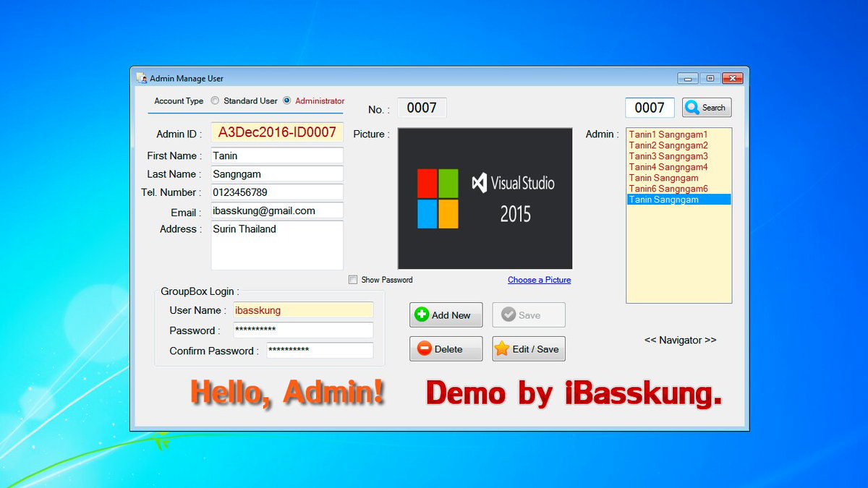
Task: Focus the Tel. Number field
Action: click(277, 192)
